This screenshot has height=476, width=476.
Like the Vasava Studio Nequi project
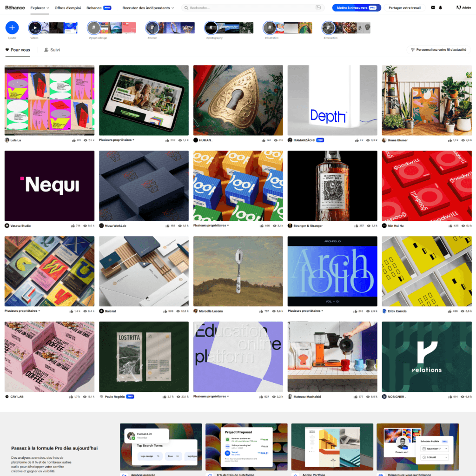point(73,225)
